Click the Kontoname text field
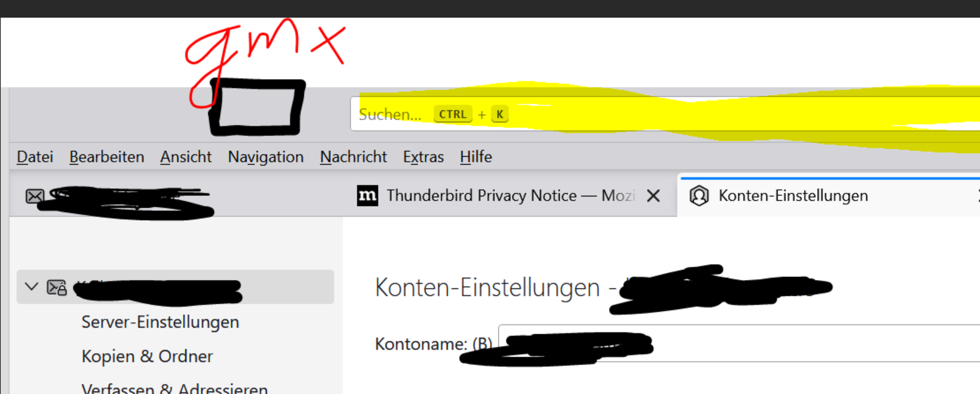This screenshot has height=394, width=980. 739,343
